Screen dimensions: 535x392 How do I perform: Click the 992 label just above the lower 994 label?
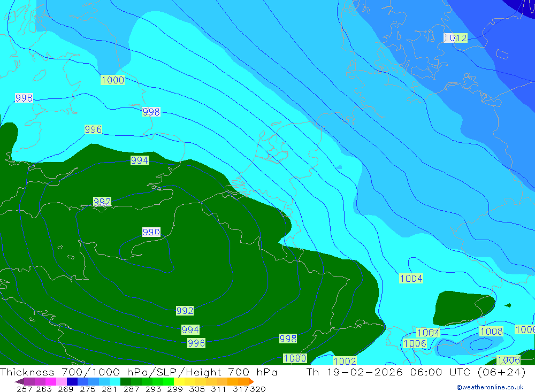pyautogui.click(x=185, y=311)
